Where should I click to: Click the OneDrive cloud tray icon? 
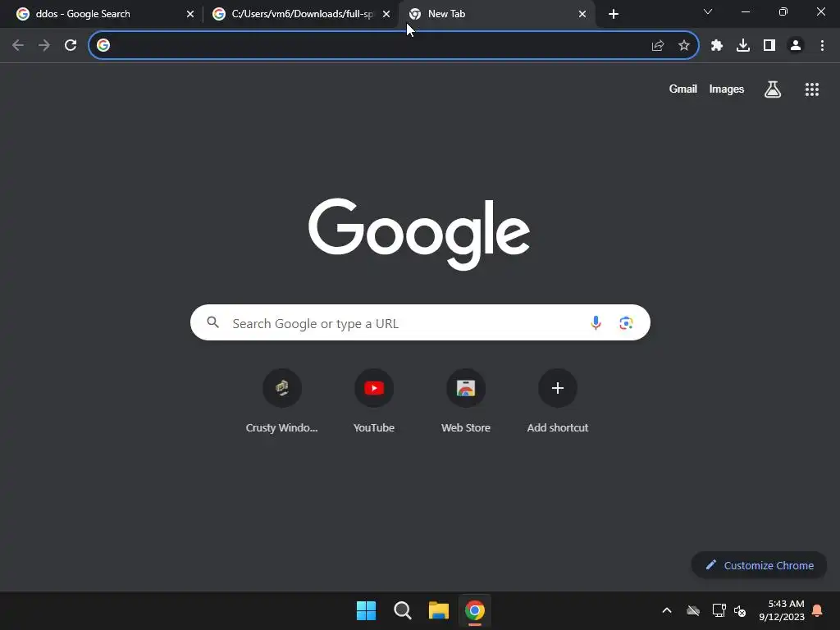(693, 610)
